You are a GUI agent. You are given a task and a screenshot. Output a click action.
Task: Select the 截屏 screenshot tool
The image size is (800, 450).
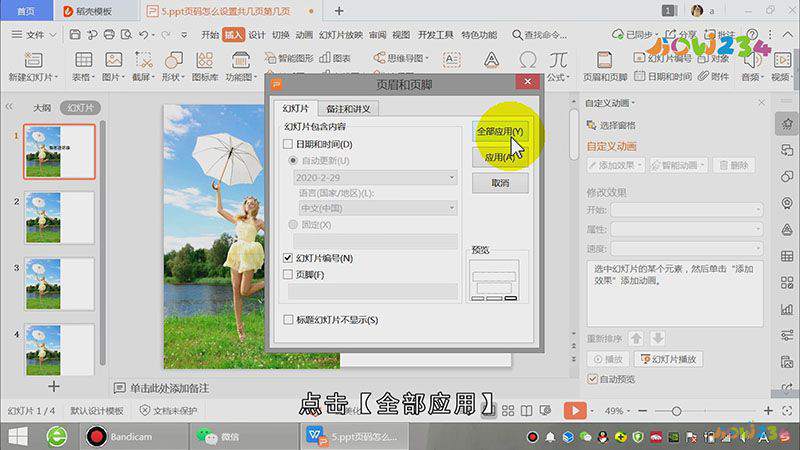(x=144, y=60)
